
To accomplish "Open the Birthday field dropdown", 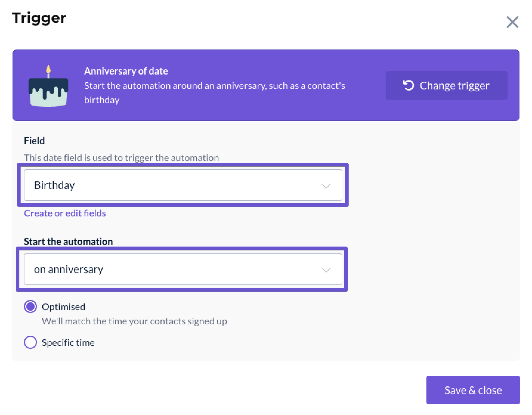I will click(x=183, y=185).
